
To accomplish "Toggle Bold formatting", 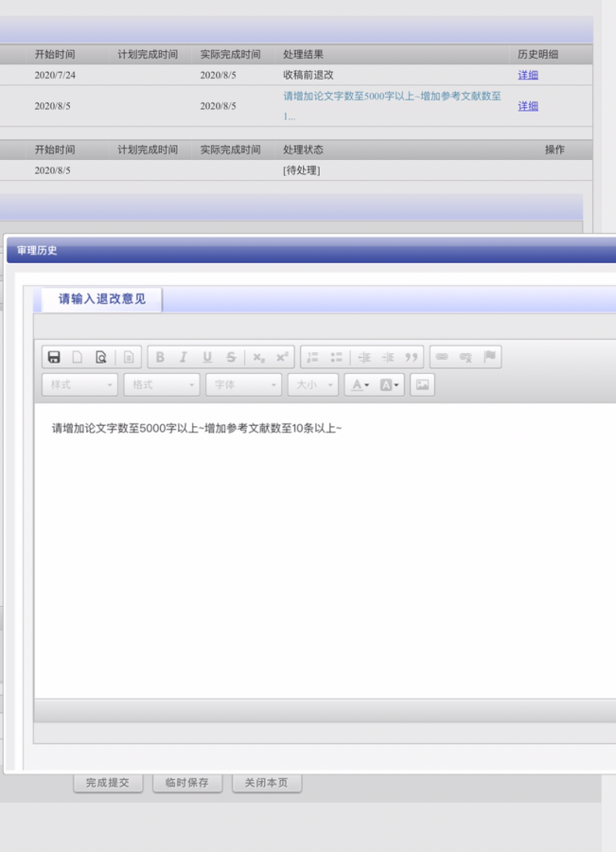I will pos(160,357).
